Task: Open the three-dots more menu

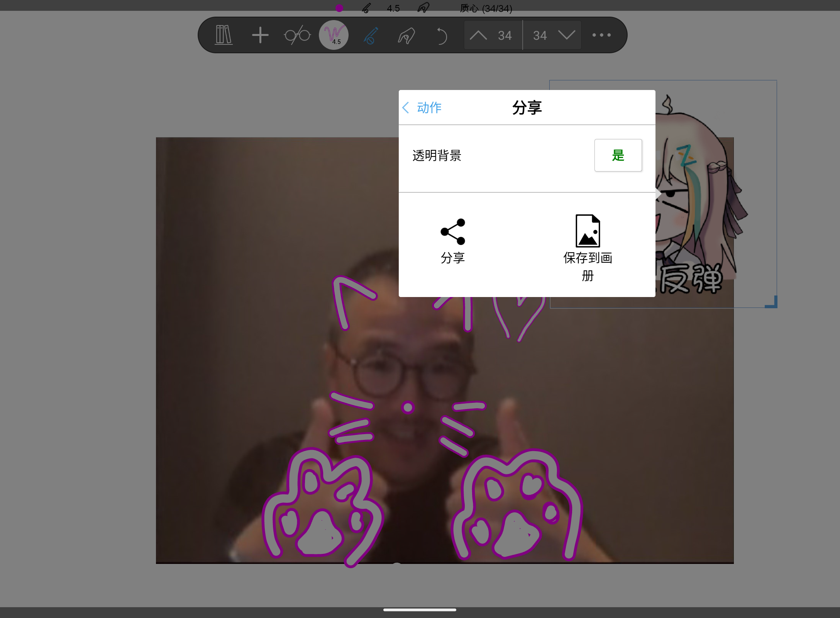Action: (601, 35)
